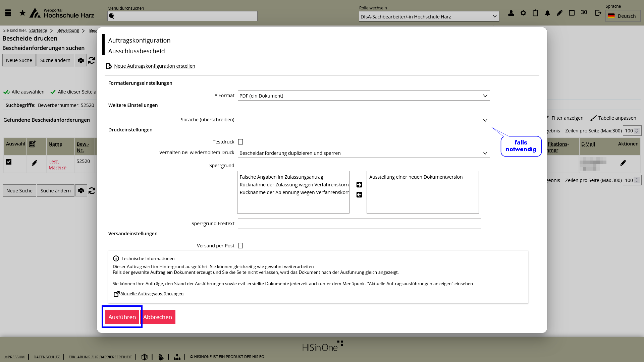This screenshot has height=362, width=644.
Task: Click the settings gear icon in header
Action: pos(523,13)
